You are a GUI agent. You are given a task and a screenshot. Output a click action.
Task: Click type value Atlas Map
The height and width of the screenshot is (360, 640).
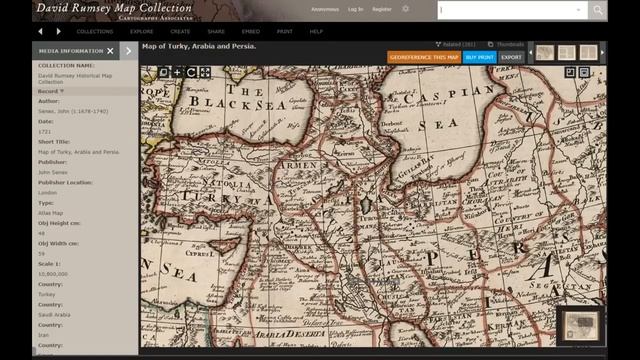[x=51, y=213]
